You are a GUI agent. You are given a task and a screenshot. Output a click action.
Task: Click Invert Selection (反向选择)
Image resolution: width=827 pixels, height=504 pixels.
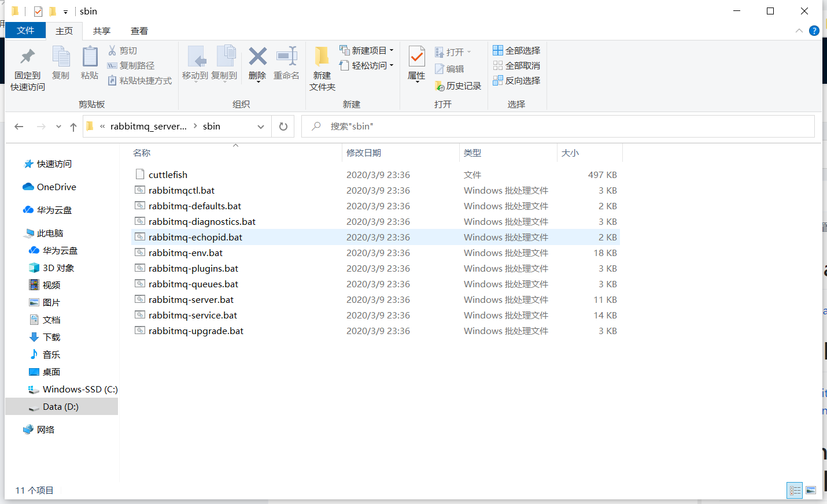(516, 80)
